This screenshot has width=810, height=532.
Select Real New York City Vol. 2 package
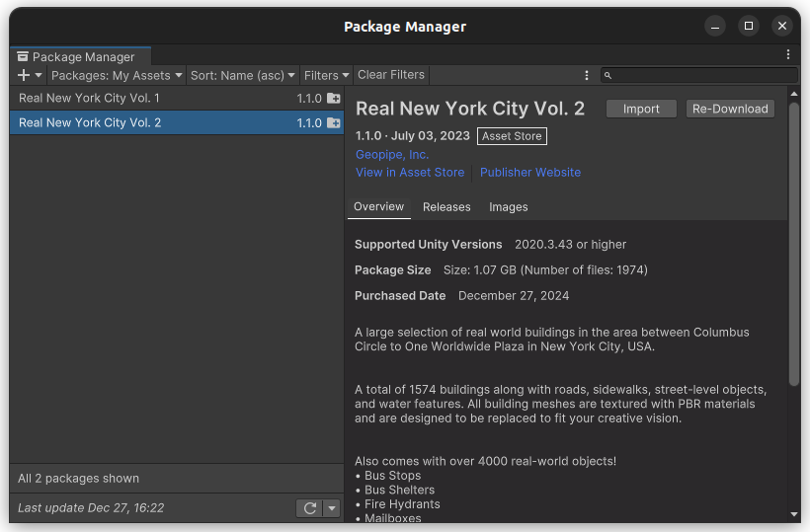(177, 122)
